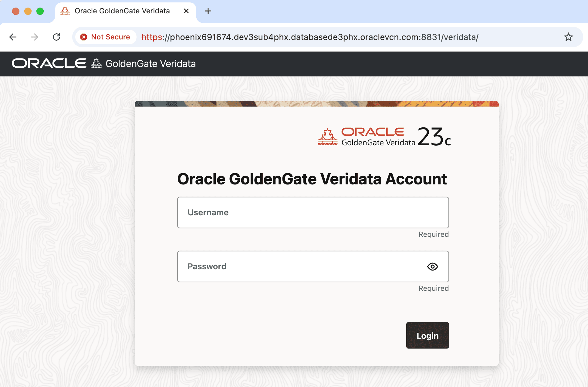
Task: Click the 23c version text
Action: click(x=434, y=137)
